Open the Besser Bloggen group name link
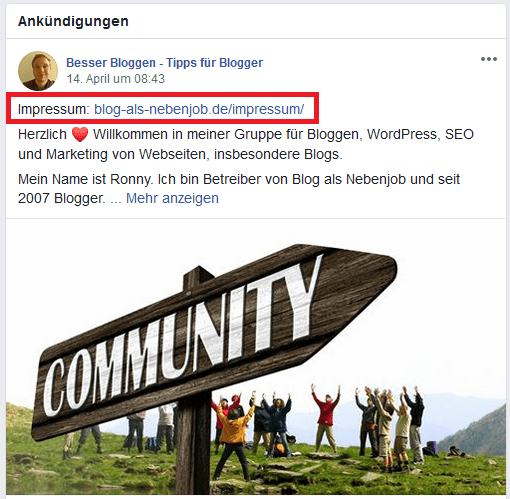Image resolution: width=510 pixels, height=499 pixels. click(x=164, y=63)
